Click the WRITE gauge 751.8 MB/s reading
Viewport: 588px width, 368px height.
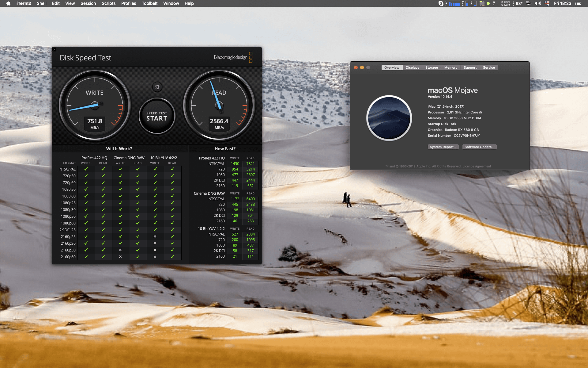pos(95,124)
